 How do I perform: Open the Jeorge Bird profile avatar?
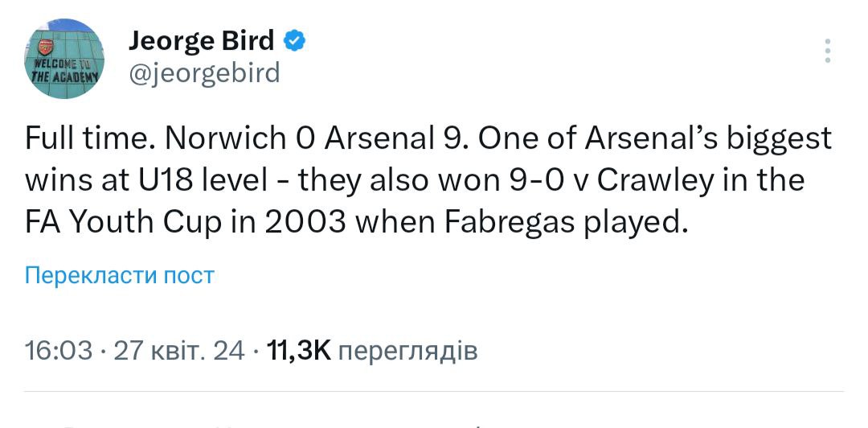(66, 59)
